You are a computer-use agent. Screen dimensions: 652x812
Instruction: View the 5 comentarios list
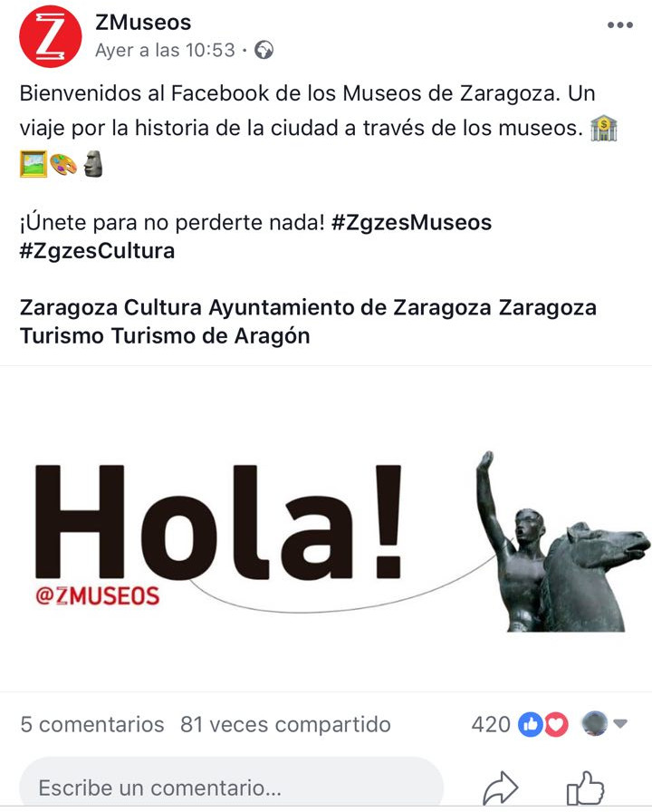92,724
